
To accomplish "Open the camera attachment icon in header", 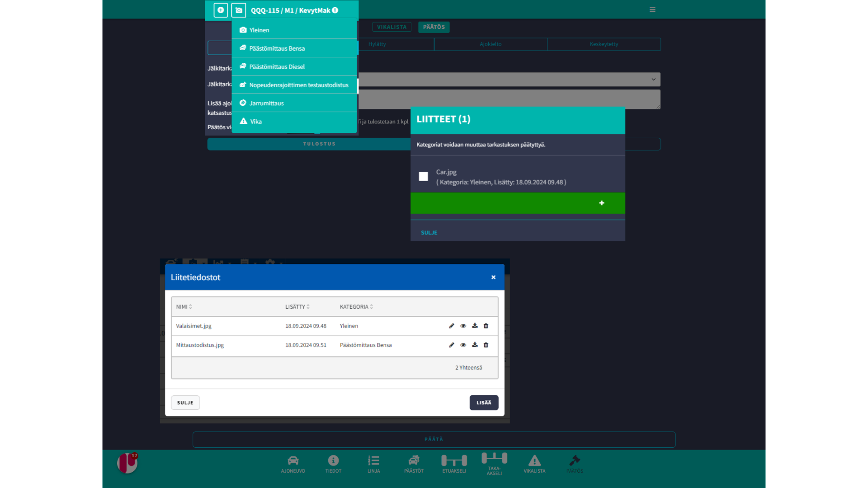I will point(239,10).
